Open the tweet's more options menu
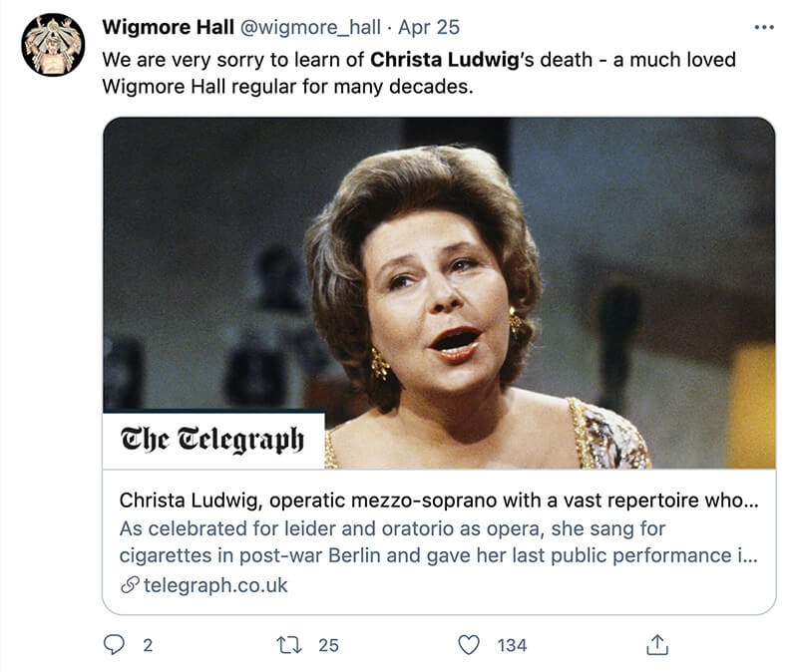Viewport: 798px width, 672px height. (764, 27)
